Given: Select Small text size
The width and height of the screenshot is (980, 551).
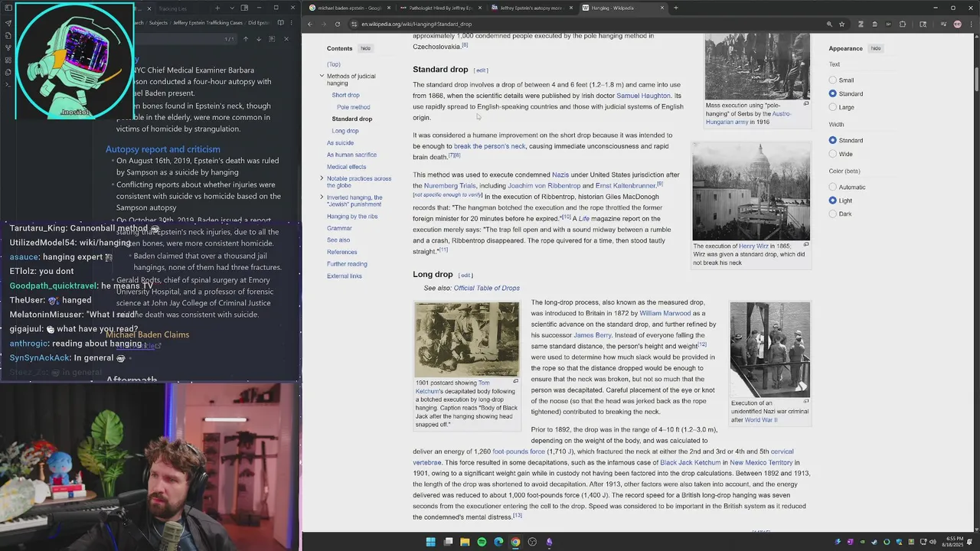Looking at the screenshot, I should pyautogui.click(x=832, y=80).
